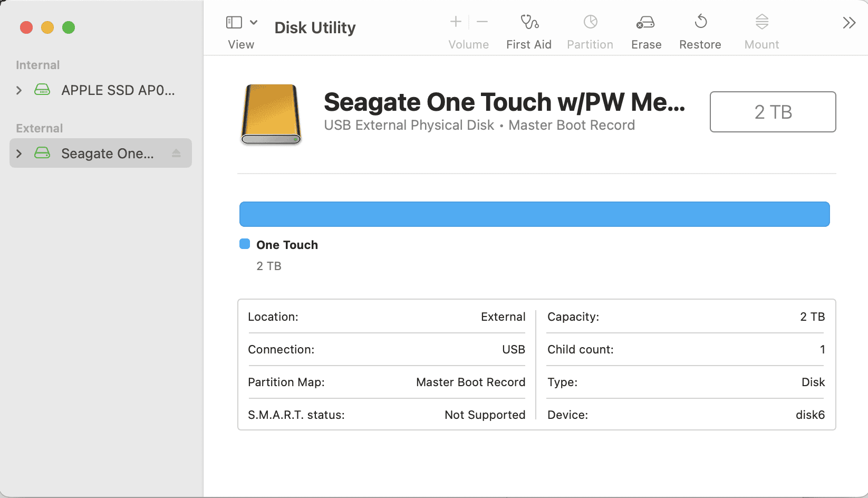The width and height of the screenshot is (868, 498).
Task: Click the Not Supported S.M.A.R.T. value
Action: tap(485, 415)
